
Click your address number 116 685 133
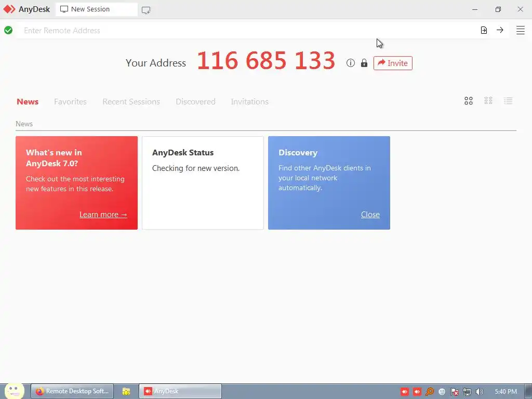point(267,61)
